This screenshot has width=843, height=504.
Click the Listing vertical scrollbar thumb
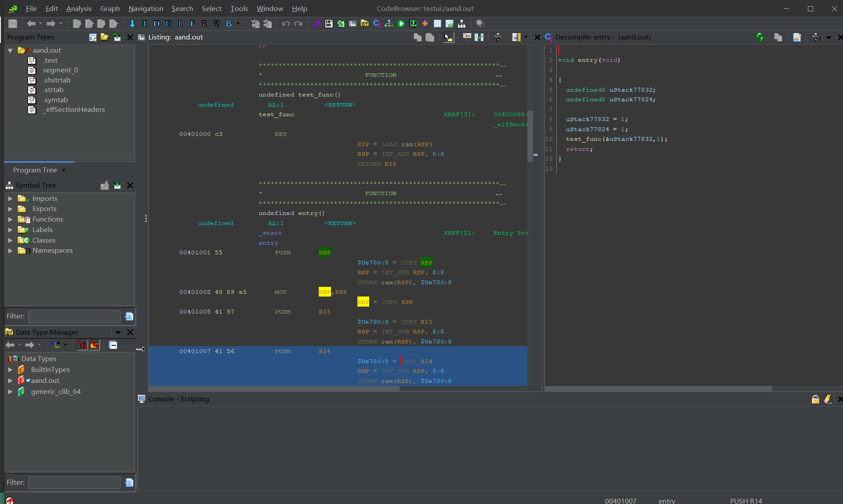[530, 136]
